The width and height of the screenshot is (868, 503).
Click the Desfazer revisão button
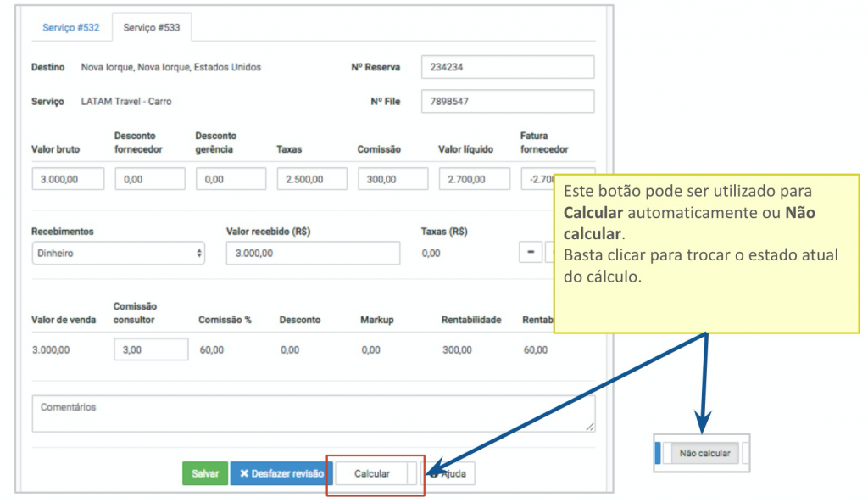tap(281, 473)
